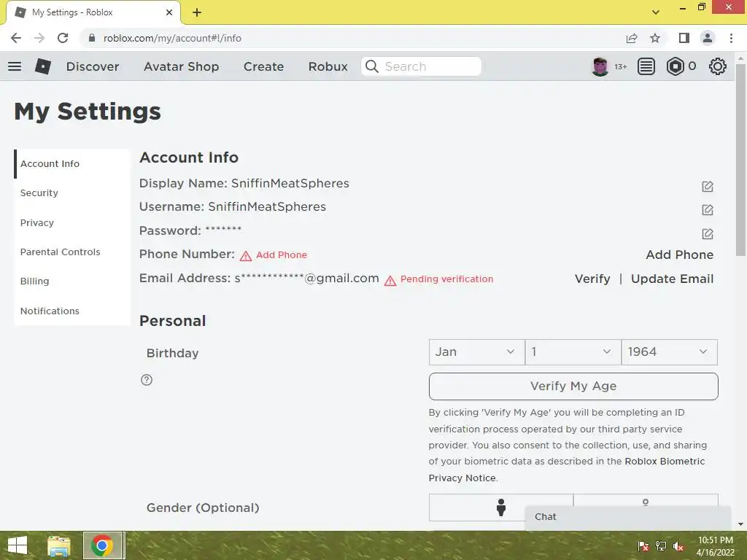Click Add Phone on the right
The image size is (747, 560).
coord(679,254)
